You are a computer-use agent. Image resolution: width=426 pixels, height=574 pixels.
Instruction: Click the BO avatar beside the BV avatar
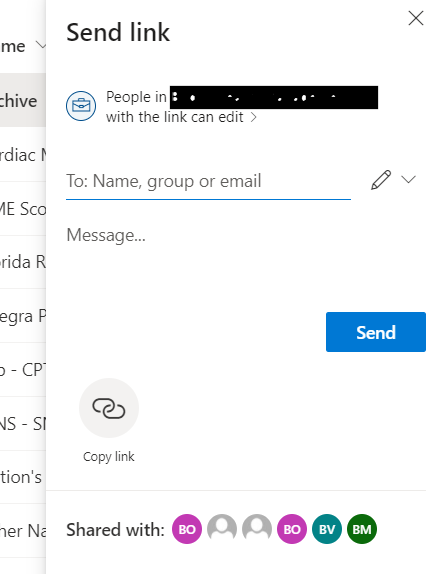pyautogui.click(x=292, y=529)
